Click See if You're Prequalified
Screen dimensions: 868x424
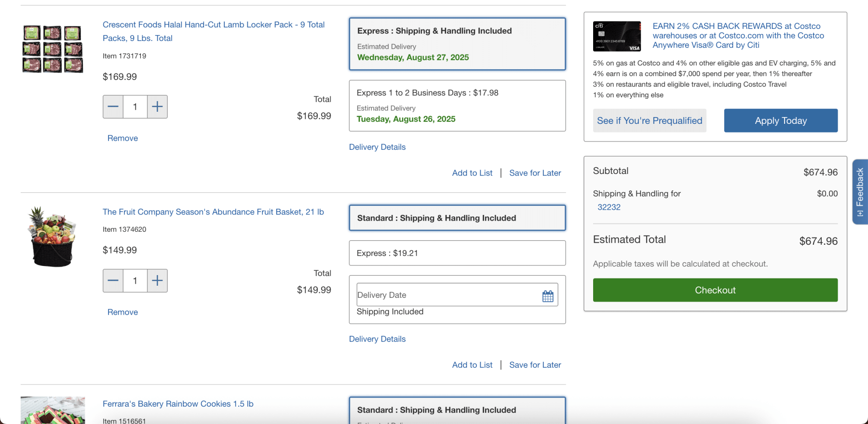point(649,120)
